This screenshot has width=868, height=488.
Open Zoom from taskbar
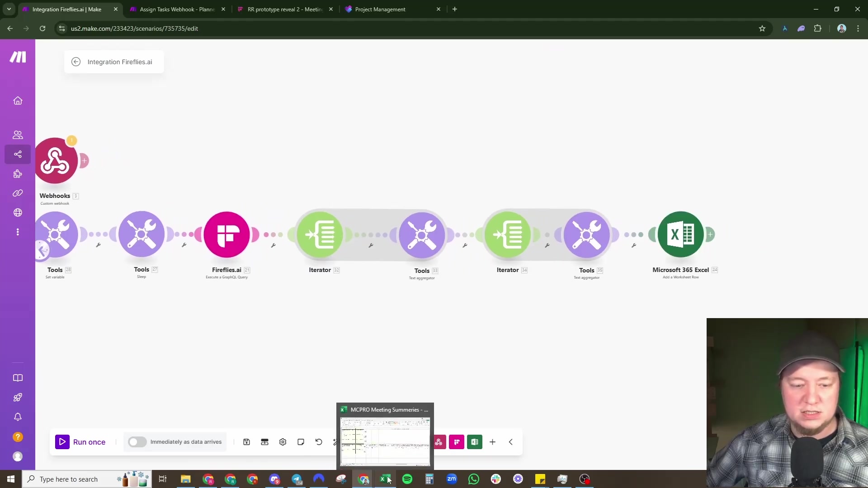(452, 479)
